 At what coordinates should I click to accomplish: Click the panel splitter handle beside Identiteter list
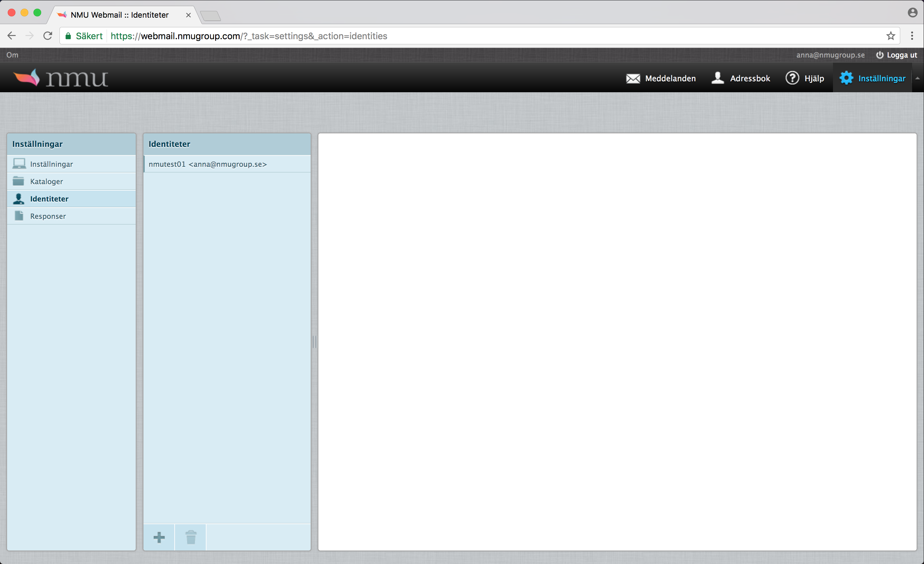315,342
